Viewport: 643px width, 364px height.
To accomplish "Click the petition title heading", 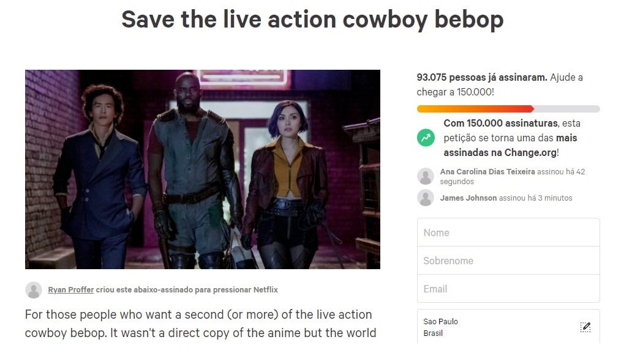I will point(312,20).
